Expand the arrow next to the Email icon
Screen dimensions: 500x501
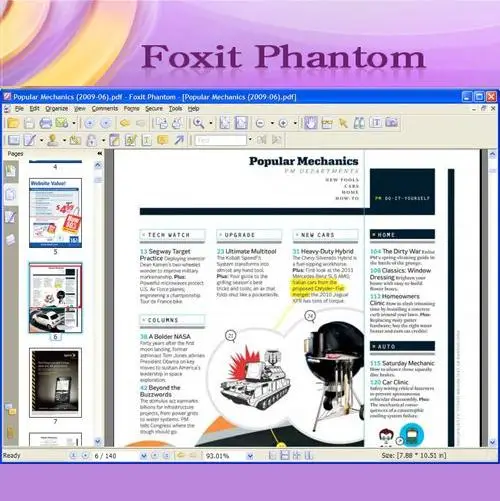tap(74, 124)
